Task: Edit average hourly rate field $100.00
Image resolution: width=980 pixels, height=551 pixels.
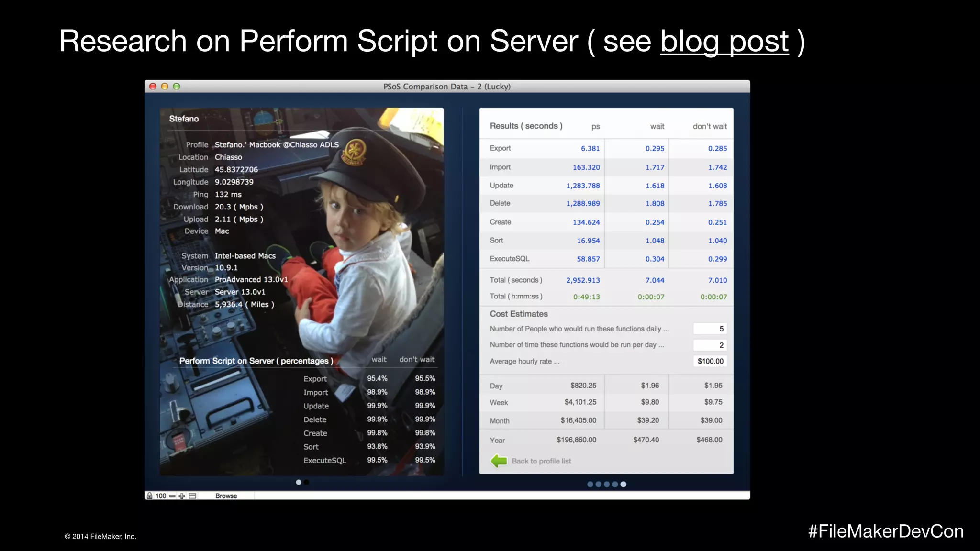Action: [710, 361]
